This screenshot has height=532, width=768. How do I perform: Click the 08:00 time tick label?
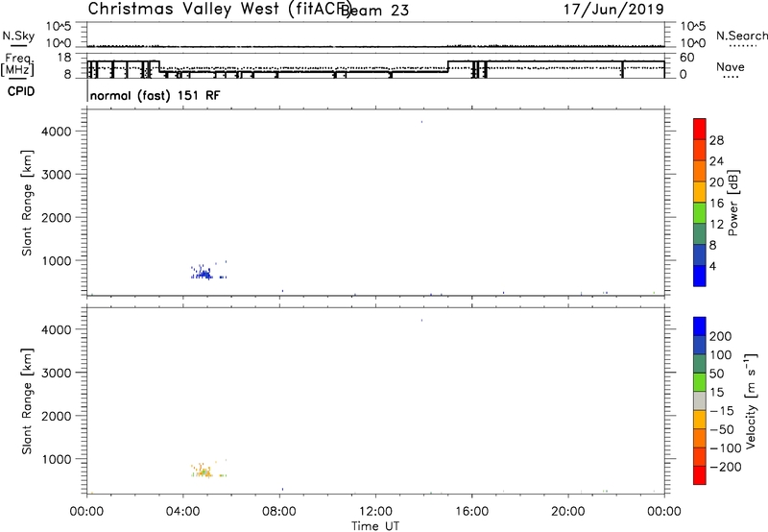(279, 512)
